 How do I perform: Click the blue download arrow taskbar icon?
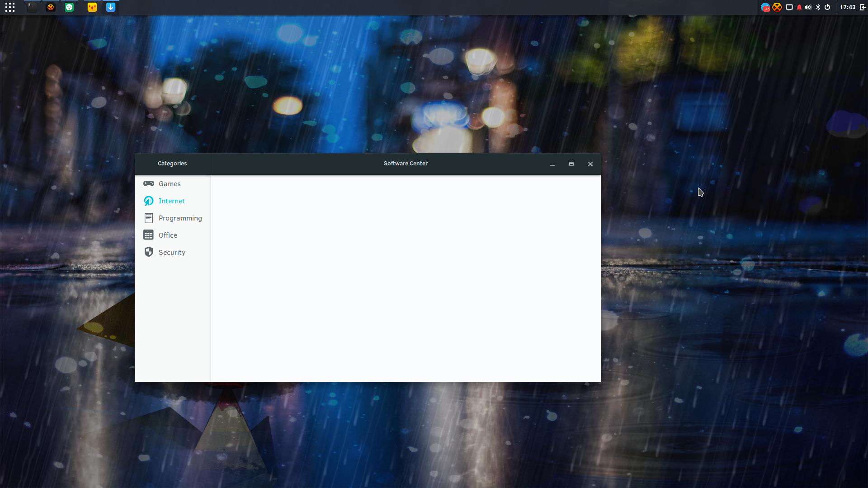111,7
